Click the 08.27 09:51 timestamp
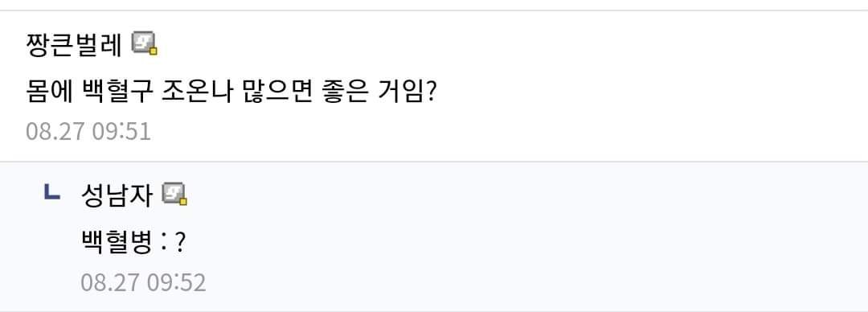 pyautogui.click(x=88, y=132)
